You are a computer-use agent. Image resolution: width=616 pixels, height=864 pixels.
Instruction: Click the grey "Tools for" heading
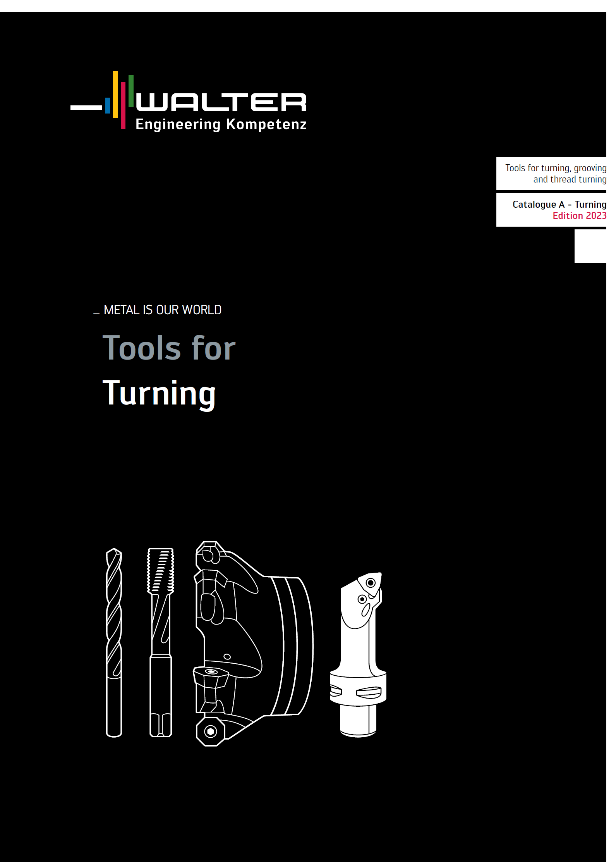coord(169,348)
